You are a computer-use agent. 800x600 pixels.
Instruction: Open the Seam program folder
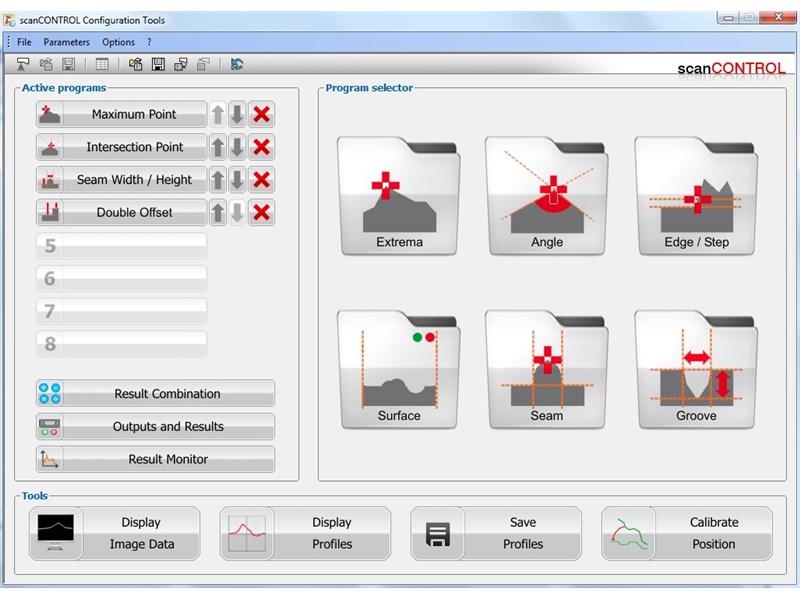(546, 369)
